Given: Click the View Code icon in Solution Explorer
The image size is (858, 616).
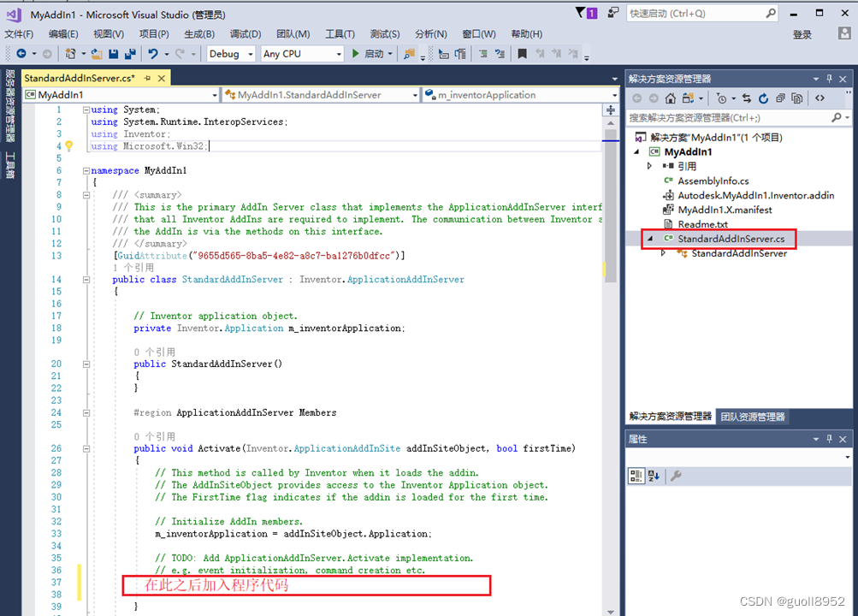Looking at the screenshot, I should pos(820,98).
